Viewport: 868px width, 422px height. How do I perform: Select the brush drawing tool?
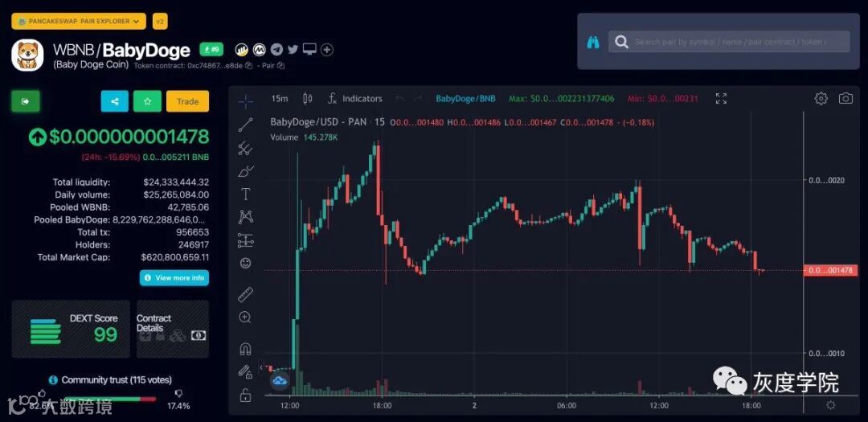(246, 172)
